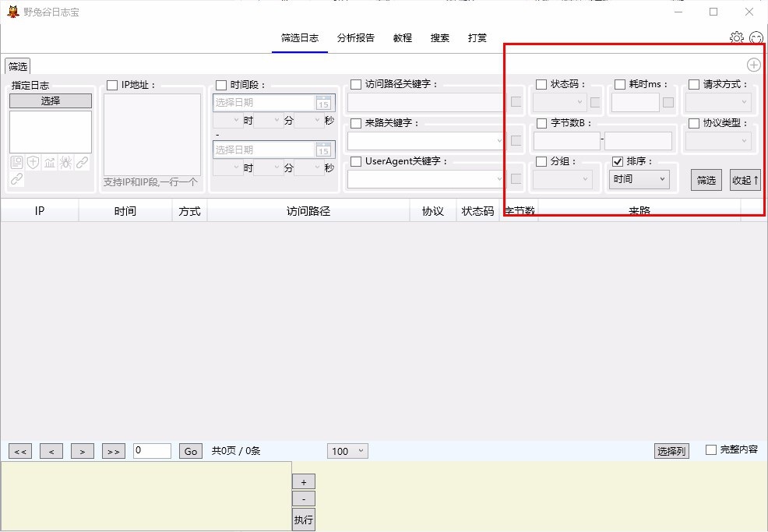Select the 筛选 sub-tab on the left

pyautogui.click(x=18, y=66)
